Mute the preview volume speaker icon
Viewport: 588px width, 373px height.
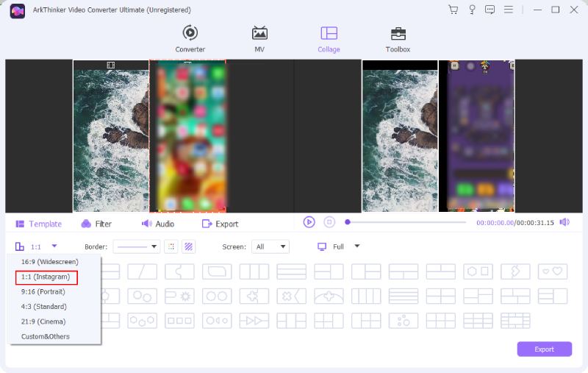(564, 222)
